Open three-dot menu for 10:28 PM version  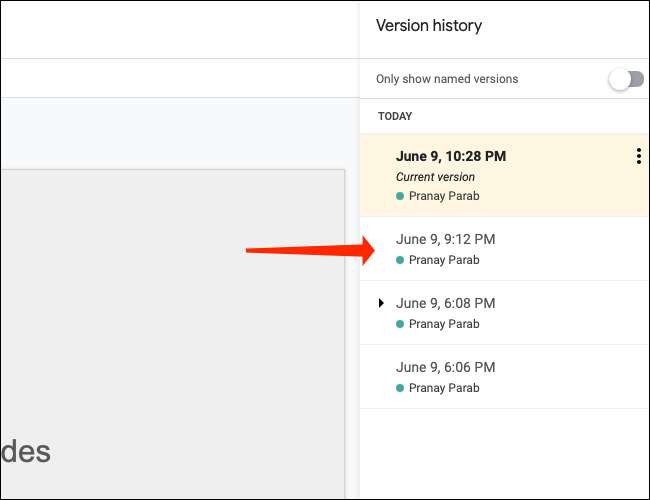point(638,156)
